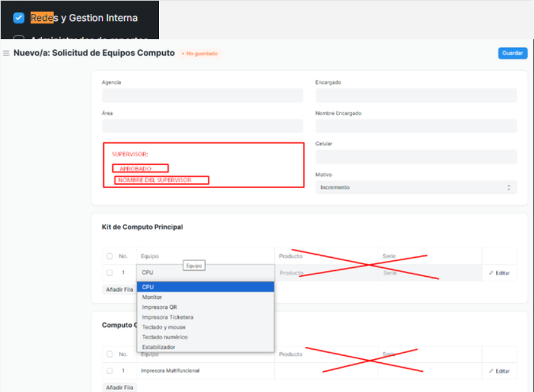Choose CPU in the Equipo dropdown list
The width and height of the screenshot is (534, 392).
click(205, 287)
